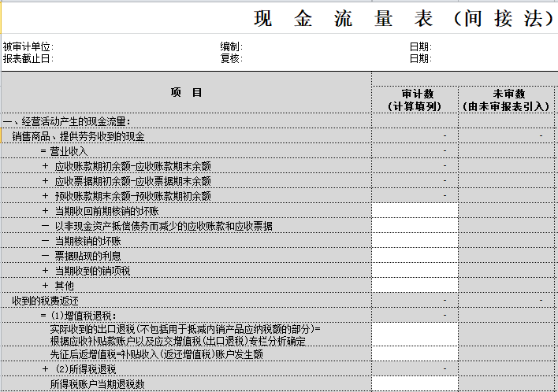
Task: Click 审计数 input cell for 当期收到的销项税
Action: 414,271
